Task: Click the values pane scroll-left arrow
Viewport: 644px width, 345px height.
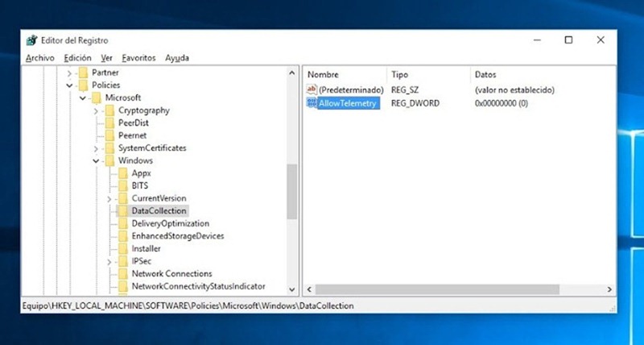Action: [x=310, y=289]
